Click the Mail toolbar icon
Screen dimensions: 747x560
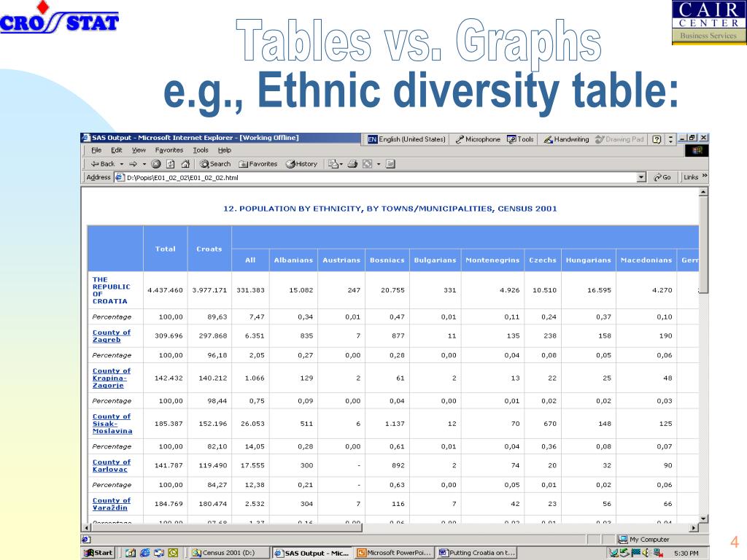point(333,164)
